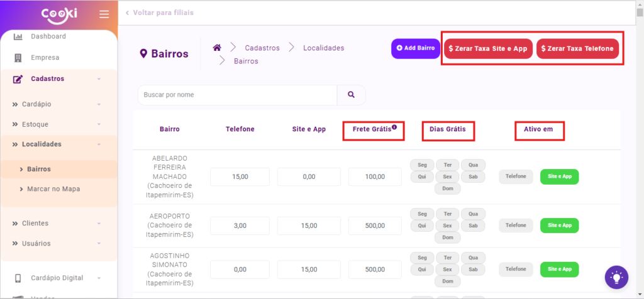Open Dashboard from the sidebar
Viewport: 644px width, 299px height.
click(48, 36)
